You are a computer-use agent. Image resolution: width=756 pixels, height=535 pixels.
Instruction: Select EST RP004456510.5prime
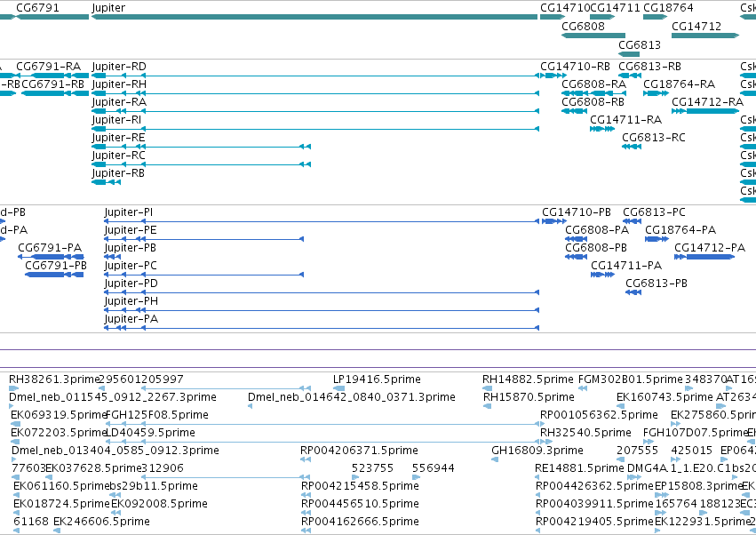[360, 504]
